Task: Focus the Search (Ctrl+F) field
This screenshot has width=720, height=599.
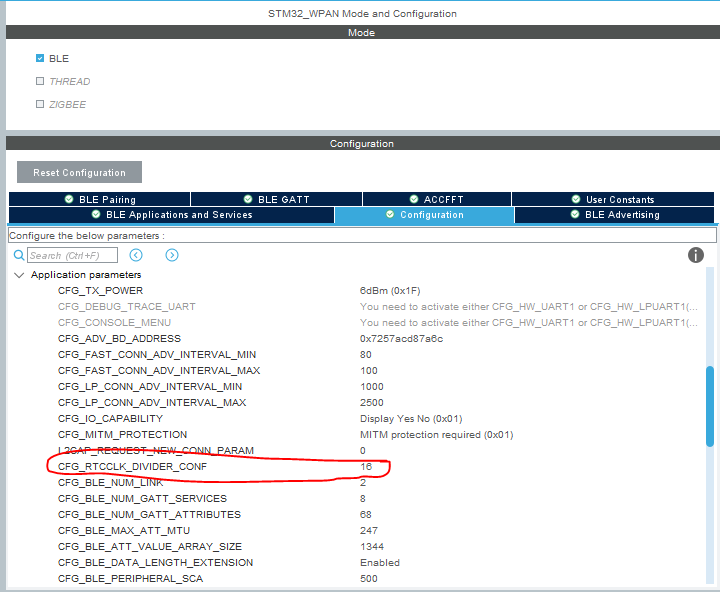Action: [x=72, y=255]
